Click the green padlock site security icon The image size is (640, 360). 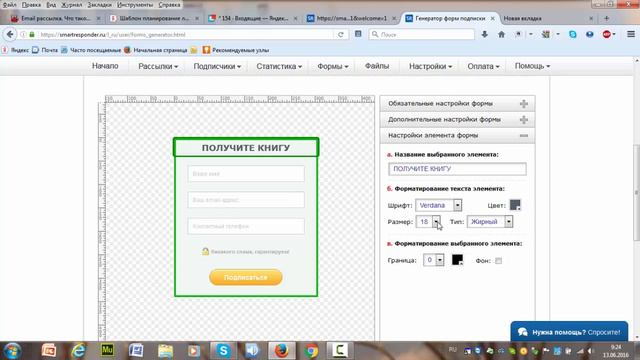pyautogui.click(x=32, y=35)
